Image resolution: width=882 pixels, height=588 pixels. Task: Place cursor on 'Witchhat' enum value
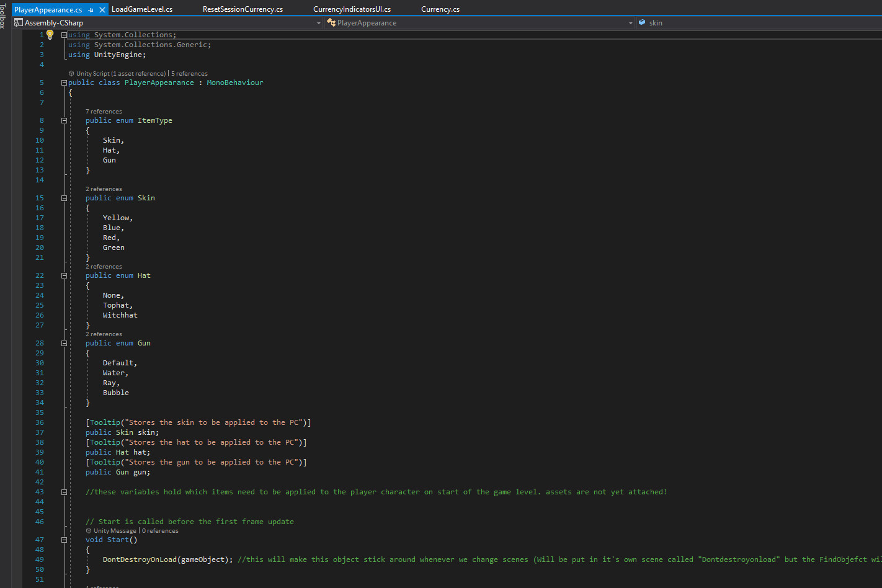point(120,315)
